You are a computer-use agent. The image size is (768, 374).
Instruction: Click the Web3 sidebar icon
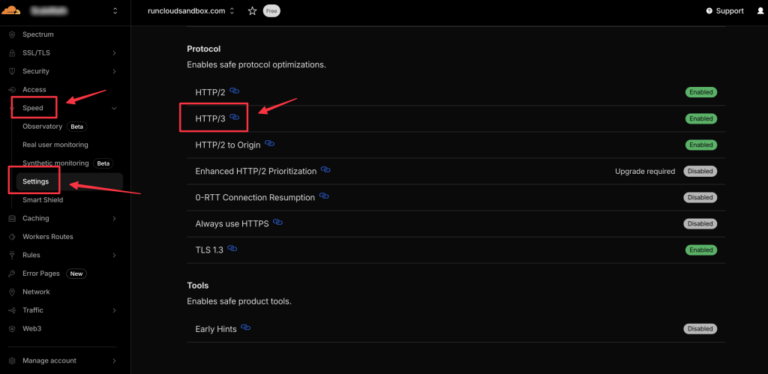[x=12, y=328]
